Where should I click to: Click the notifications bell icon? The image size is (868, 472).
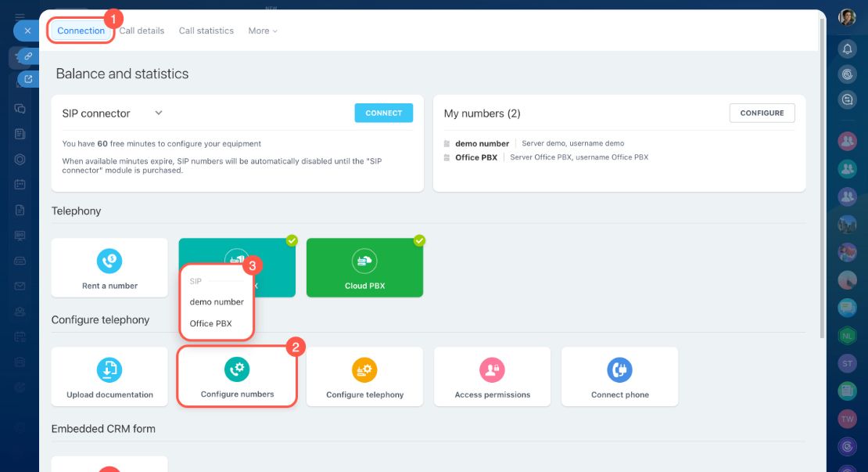pyautogui.click(x=847, y=49)
